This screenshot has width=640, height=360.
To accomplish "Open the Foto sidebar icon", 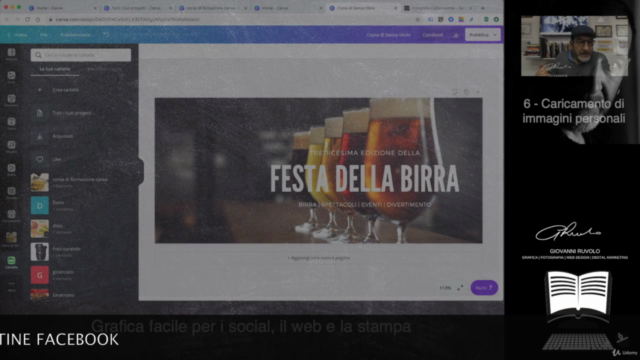I will [11, 77].
